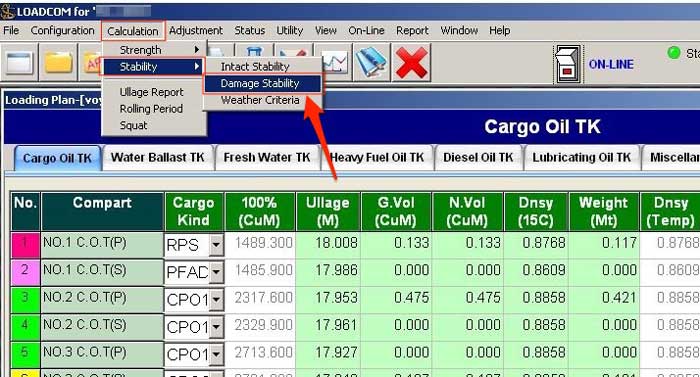Viewport: 700px width, 377px height.
Task: Open Cargo Kind dropdown for NO.2 C.O.T(P)
Action: tap(216, 299)
